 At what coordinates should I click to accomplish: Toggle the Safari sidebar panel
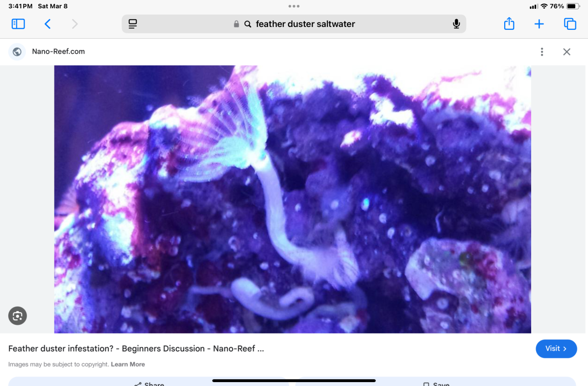pos(18,24)
